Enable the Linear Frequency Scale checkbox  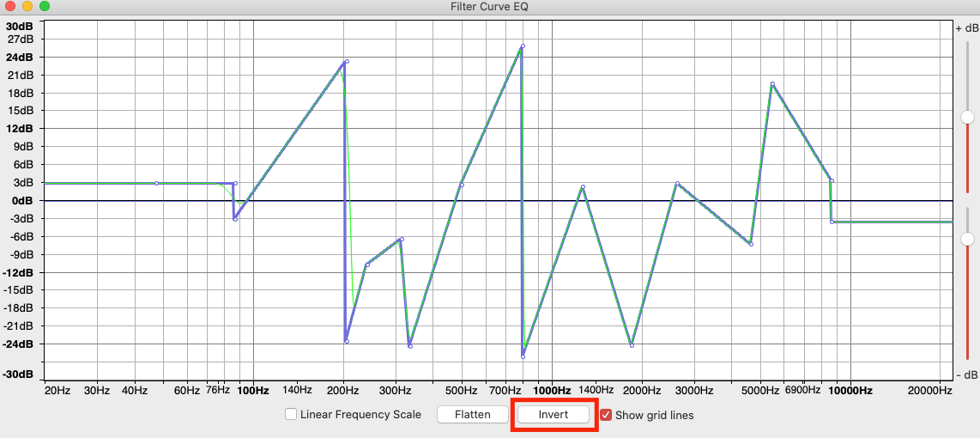291,414
